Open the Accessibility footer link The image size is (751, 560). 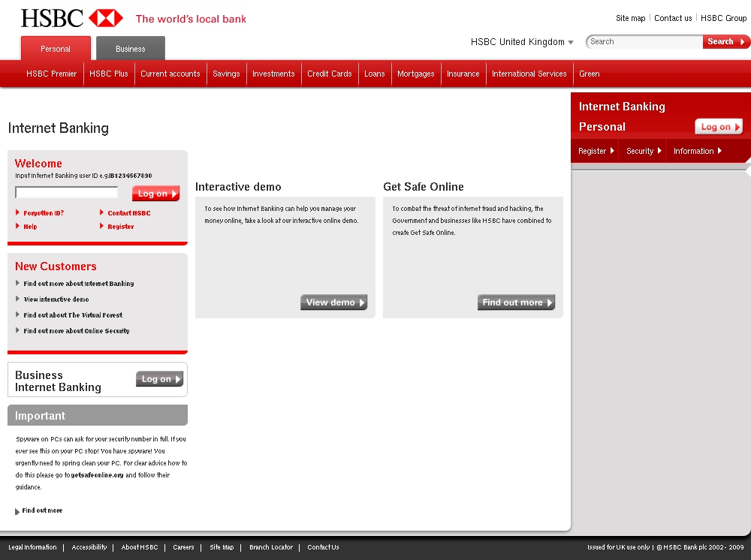[x=89, y=547]
